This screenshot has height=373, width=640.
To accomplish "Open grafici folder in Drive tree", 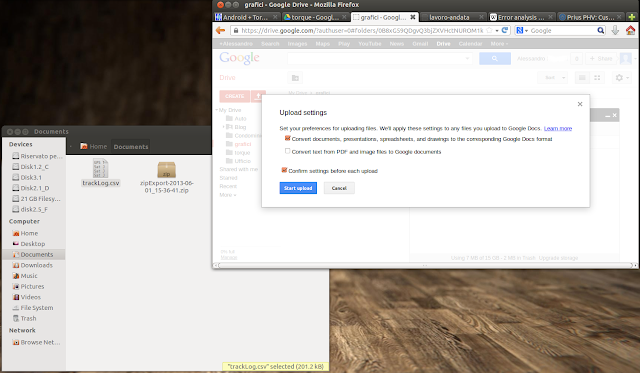I will click(x=242, y=144).
